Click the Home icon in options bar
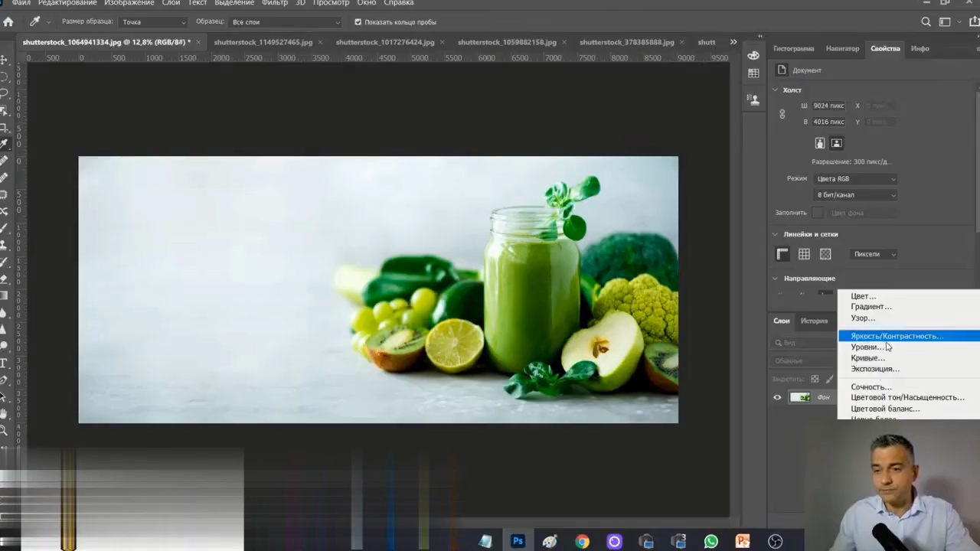The image size is (980, 551). (8, 21)
